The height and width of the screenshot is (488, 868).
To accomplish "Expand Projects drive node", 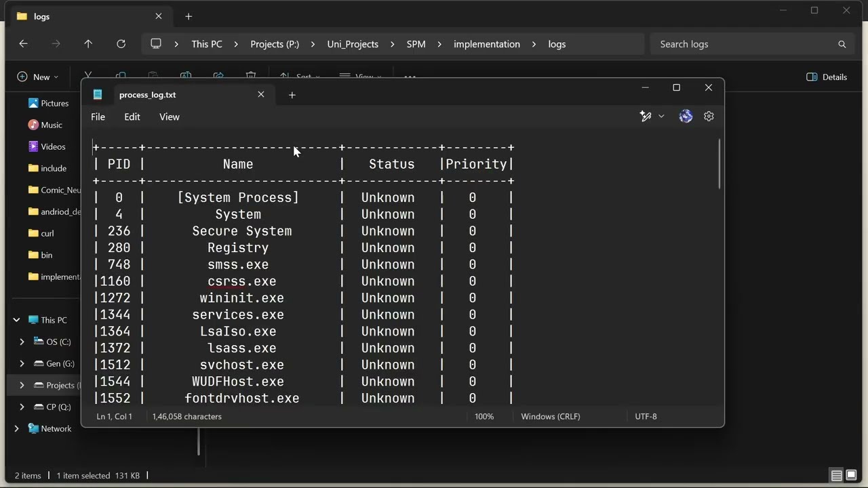I will 22,385.
